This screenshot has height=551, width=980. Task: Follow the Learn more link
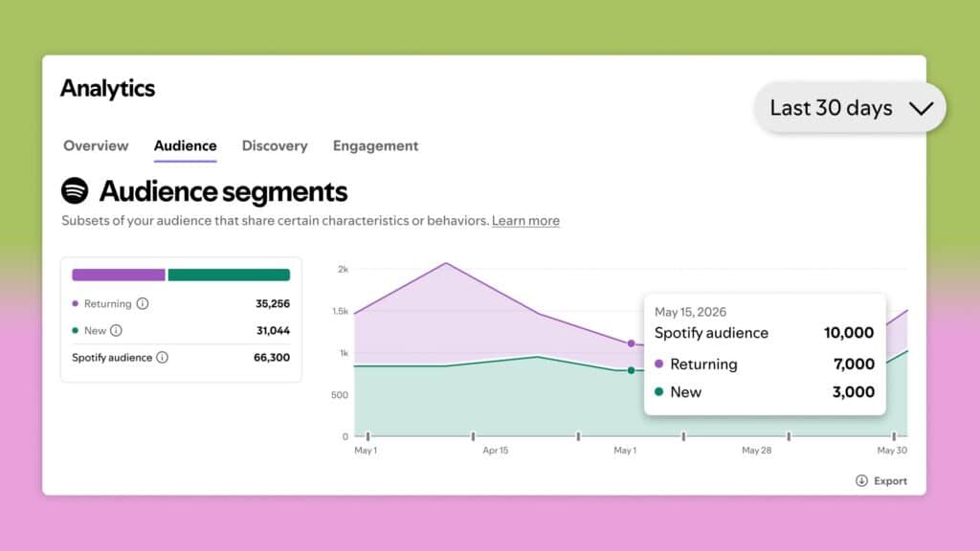pos(525,221)
